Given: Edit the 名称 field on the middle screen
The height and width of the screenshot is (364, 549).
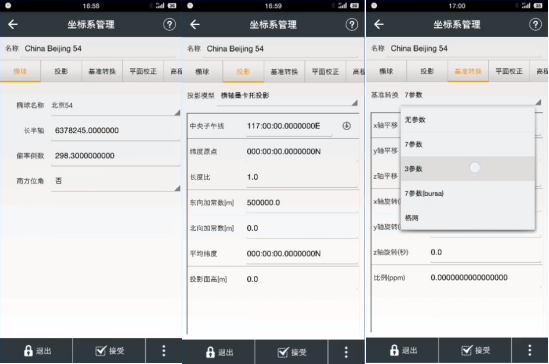Looking at the screenshot, I should click(x=280, y=49).
